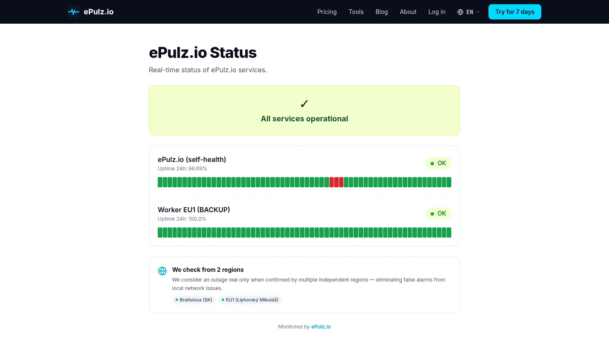
Task: Click the 'Worker EU1 (BACKUP)' service name
Action: click(194, 210)
